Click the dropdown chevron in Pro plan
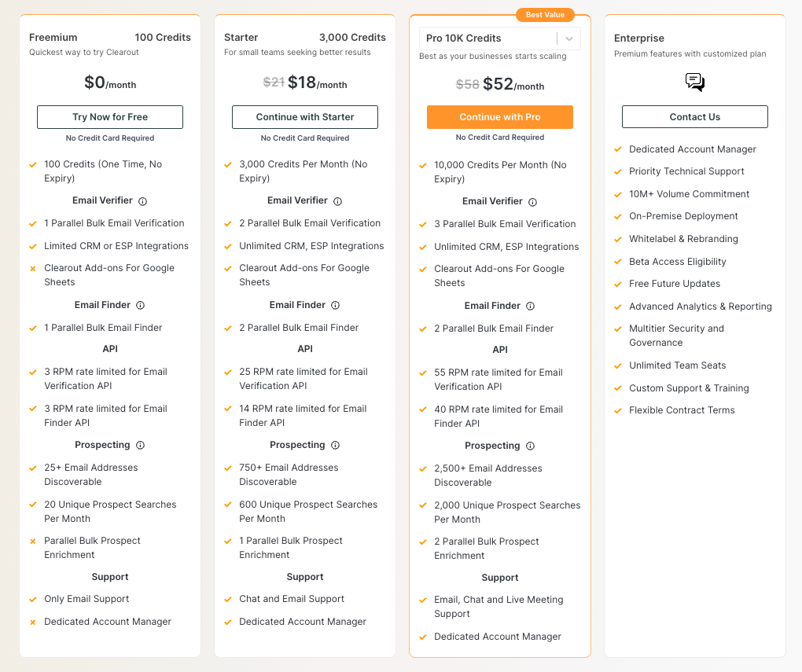802x672 pixels. click(569, 39)
